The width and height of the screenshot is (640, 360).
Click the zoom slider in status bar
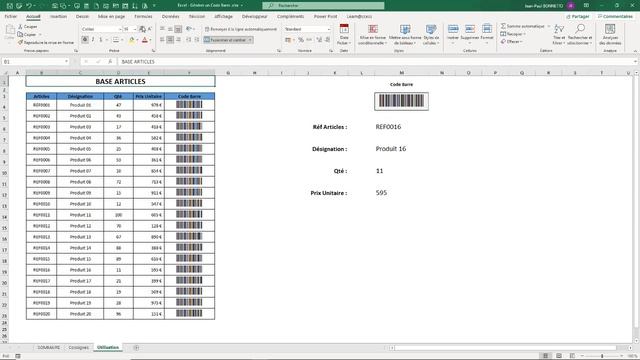tap(602, 356)
